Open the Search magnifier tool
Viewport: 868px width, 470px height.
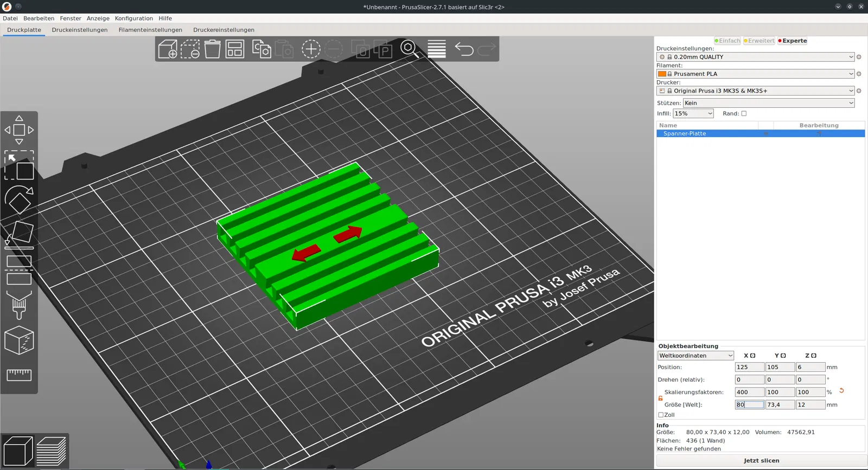pos(409,49)
